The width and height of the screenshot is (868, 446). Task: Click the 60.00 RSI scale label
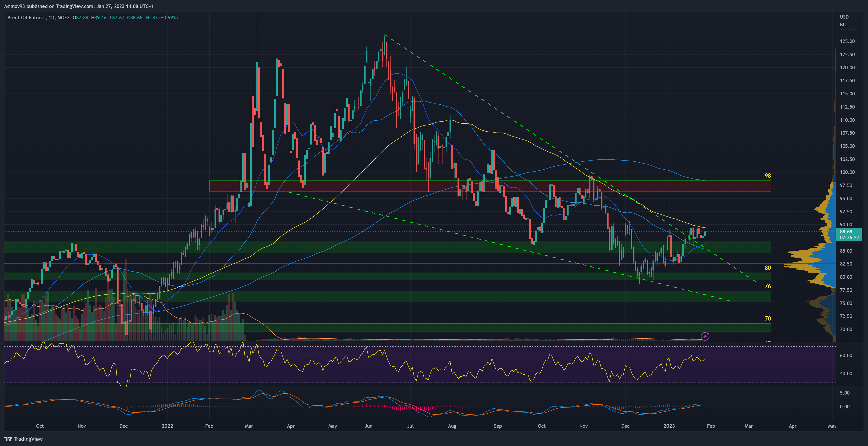(846, 356)
